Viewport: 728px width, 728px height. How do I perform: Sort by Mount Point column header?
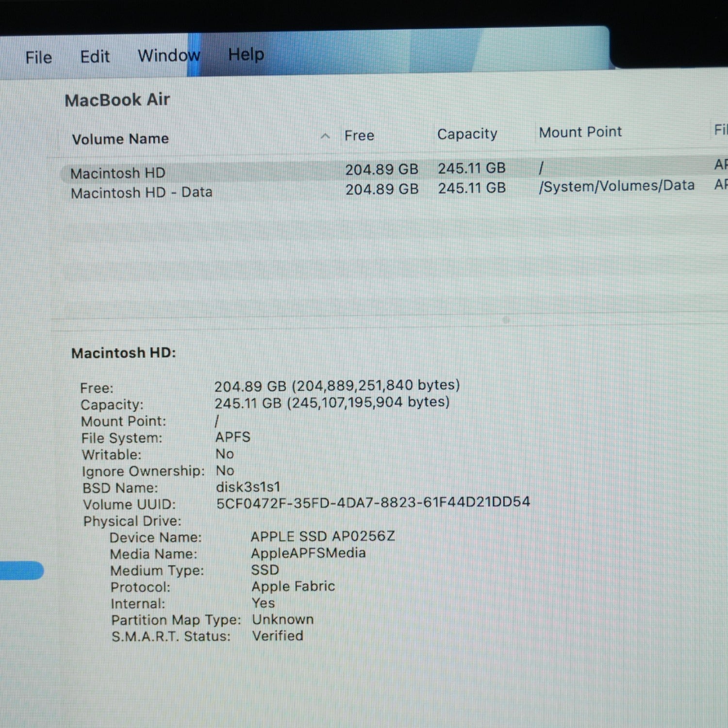click(580, 132)
